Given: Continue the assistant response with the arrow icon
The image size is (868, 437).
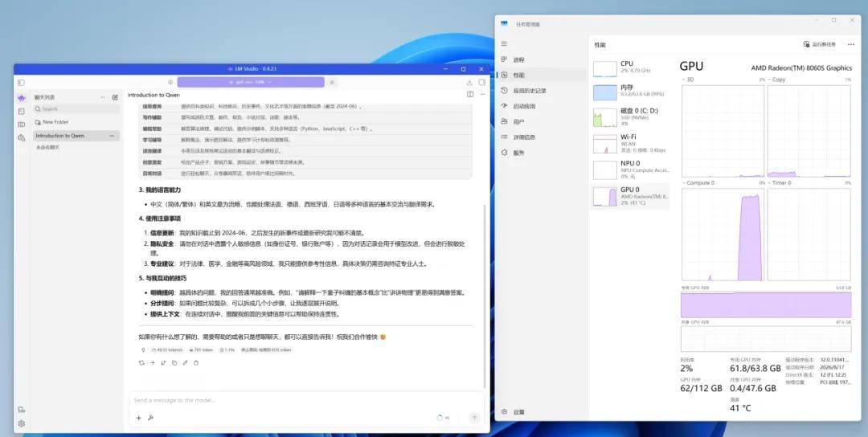Looking at the screenshot, I should point(152,363).
